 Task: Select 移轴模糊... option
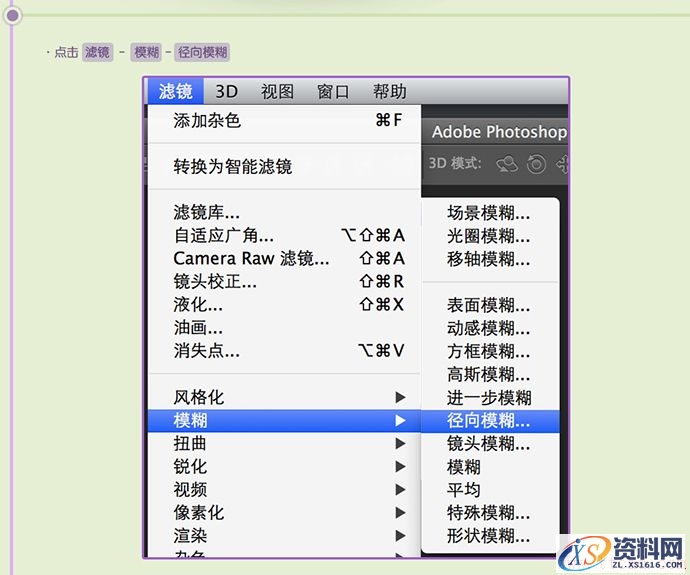click(x=490, y=259)
